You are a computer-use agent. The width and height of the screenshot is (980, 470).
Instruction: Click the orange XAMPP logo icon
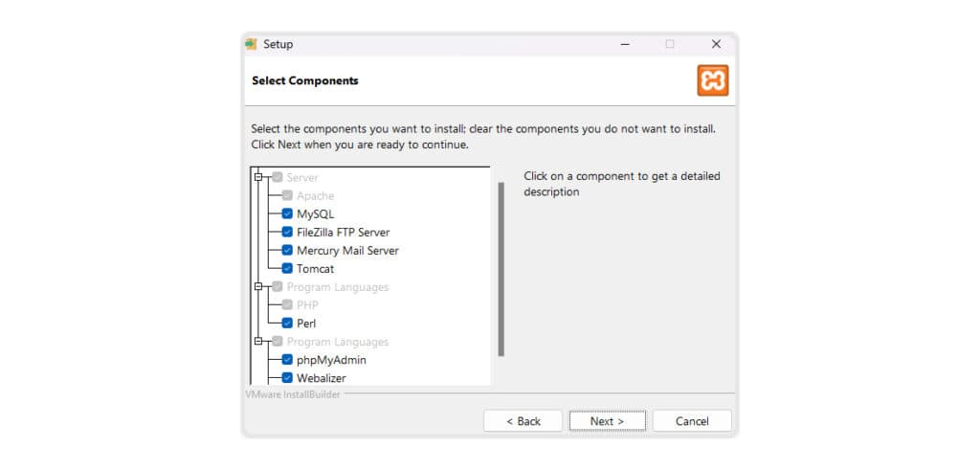[712, 80]
